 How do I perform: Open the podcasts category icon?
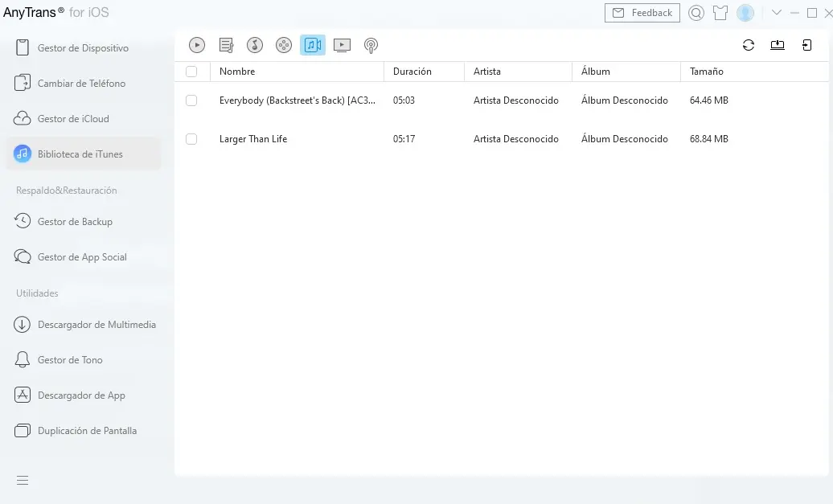371,46
